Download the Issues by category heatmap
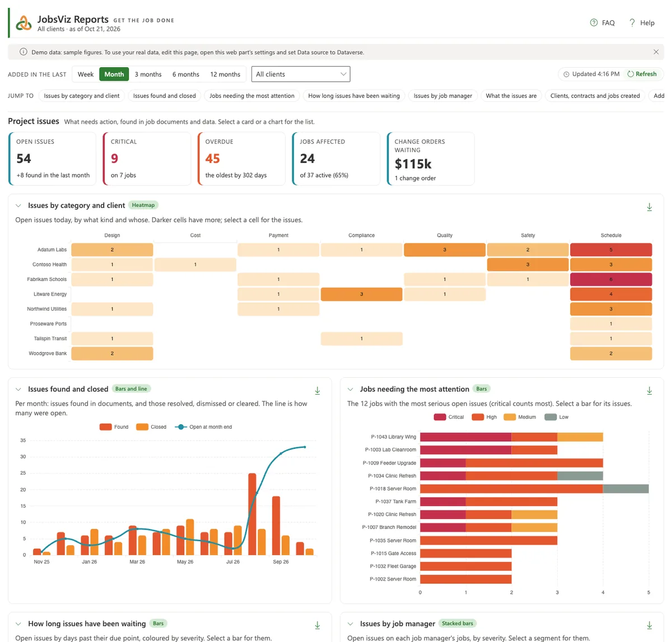Image resolution: width=672 pixels, height=642 pixels. pyautogui.click(x=650, y=207)
